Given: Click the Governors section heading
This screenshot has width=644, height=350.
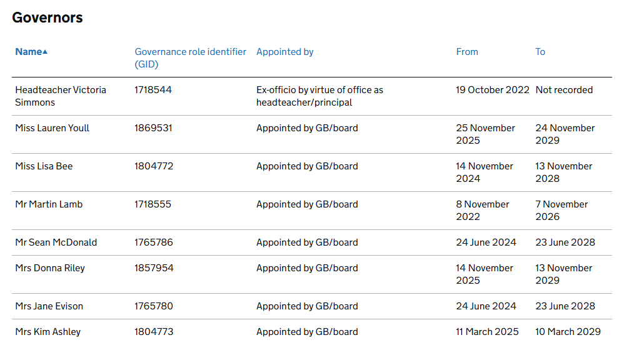Looking at the screenshot, I should 48,17.
